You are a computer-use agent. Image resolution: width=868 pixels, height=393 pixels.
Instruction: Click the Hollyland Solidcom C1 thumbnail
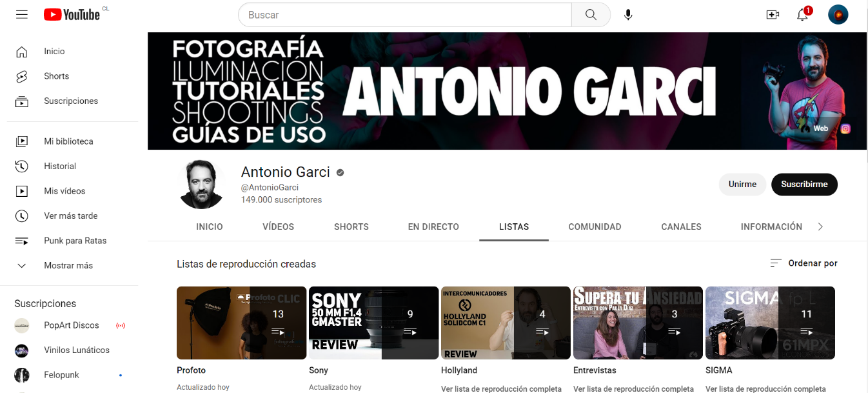click(506, 323)
